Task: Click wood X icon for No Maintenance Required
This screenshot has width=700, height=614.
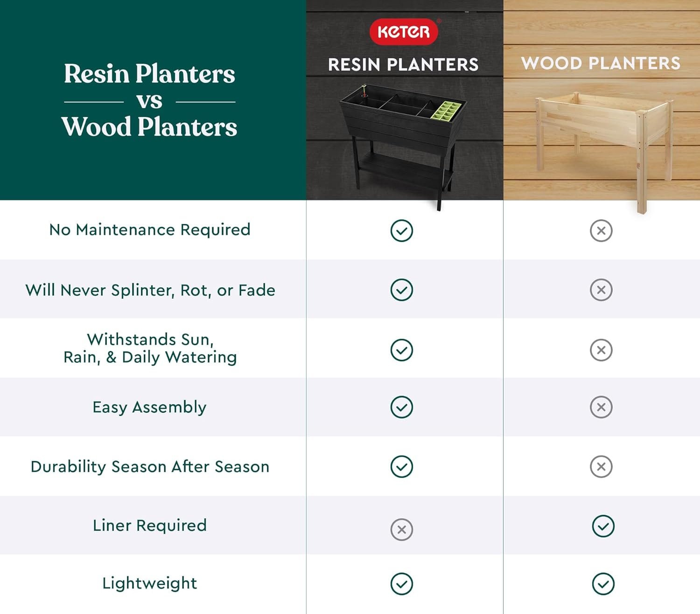Action: (x=601, y=230)
